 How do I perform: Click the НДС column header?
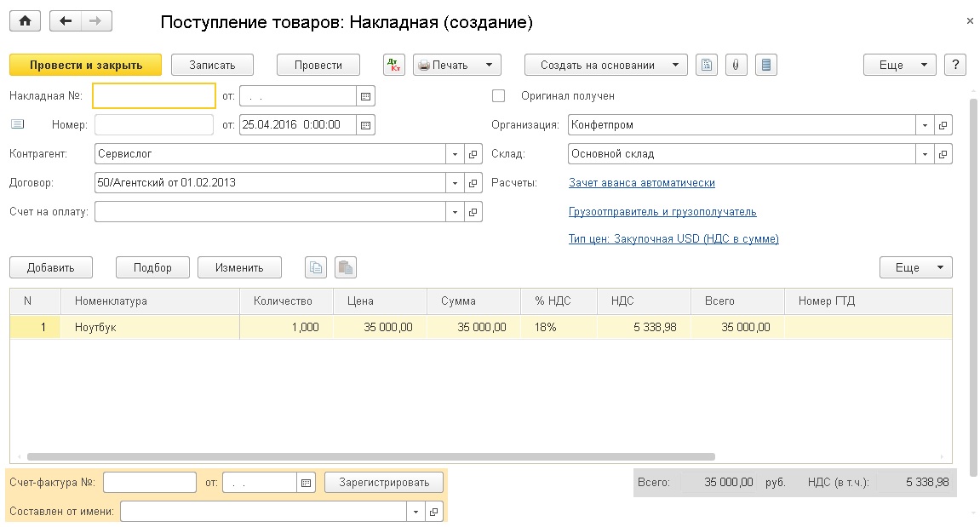click(644, 301)
